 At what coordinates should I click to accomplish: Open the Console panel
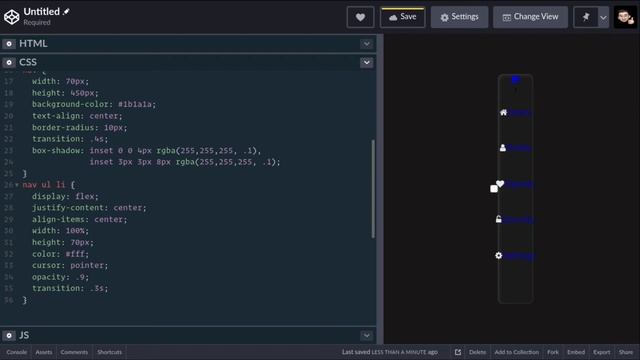tap(17, 352)
